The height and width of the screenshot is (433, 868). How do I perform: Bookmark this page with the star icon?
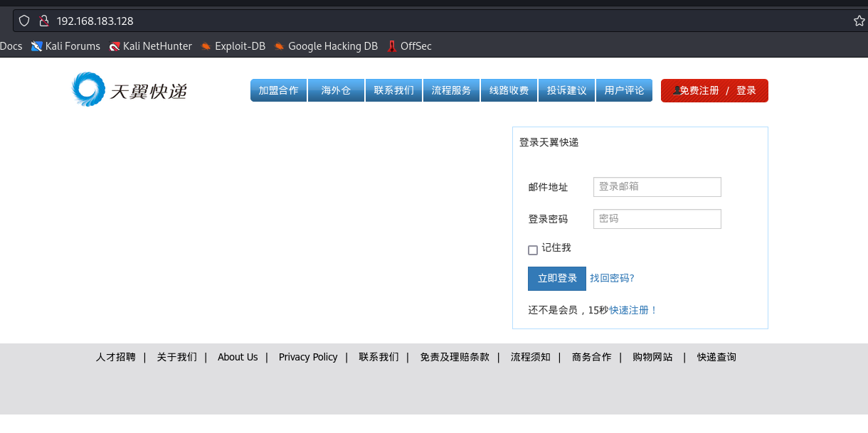click(859, 21)
